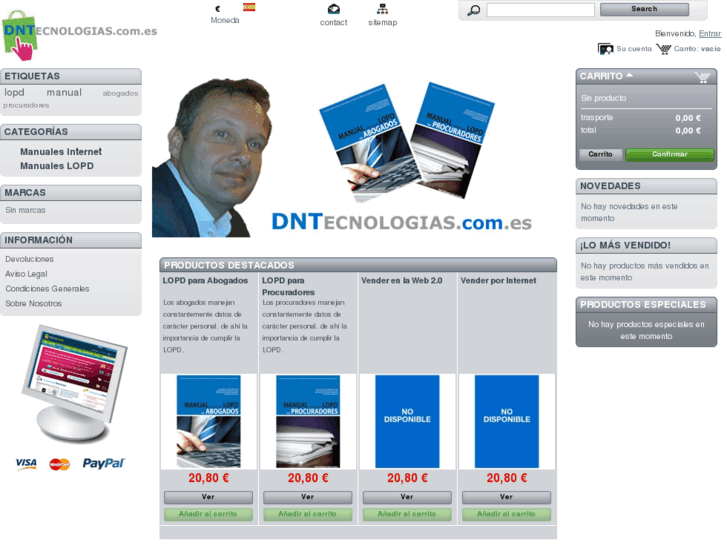Choose the Spanish flag language icon
727x545 pixels.
(249, 7)
